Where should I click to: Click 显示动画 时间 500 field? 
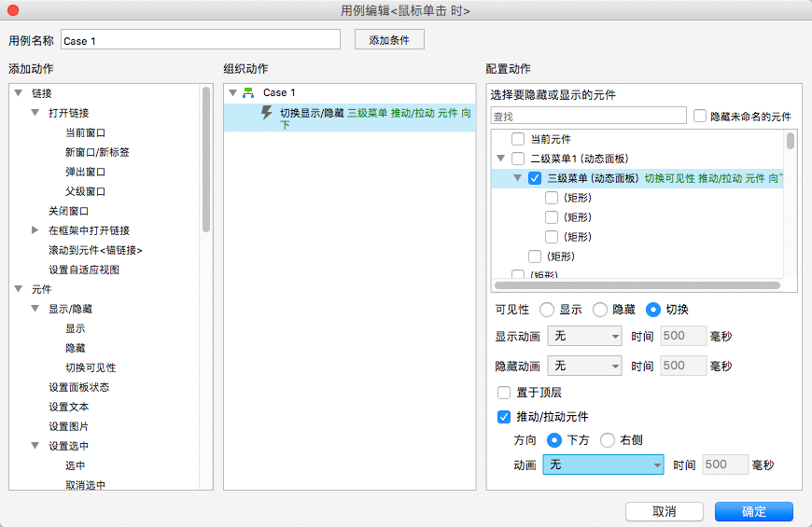click(x=683, y=336)
